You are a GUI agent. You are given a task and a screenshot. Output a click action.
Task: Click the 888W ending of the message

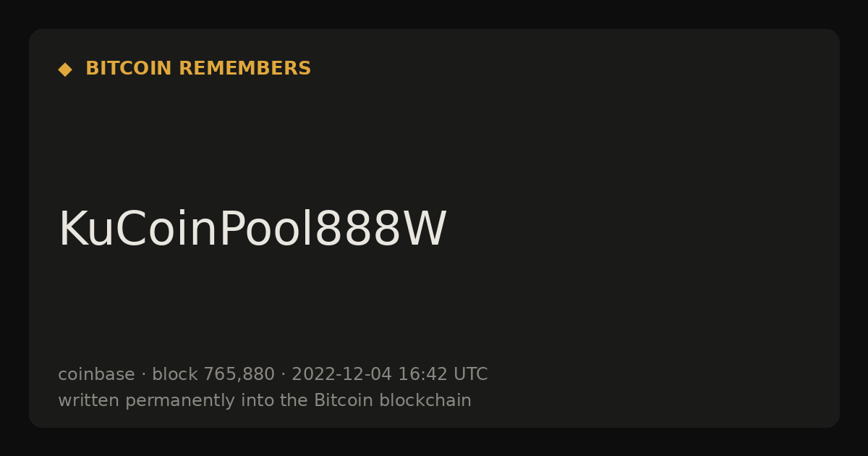pos(381,229)
